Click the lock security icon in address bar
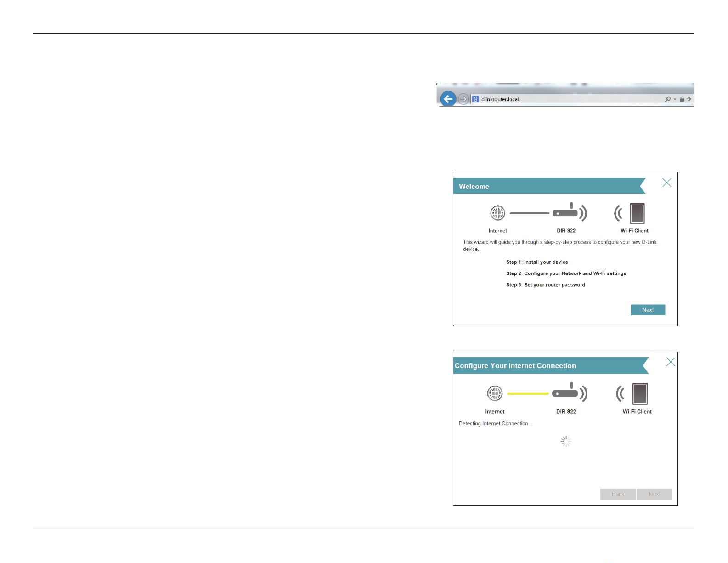728x563 pixels. click(x=682, y=99)
